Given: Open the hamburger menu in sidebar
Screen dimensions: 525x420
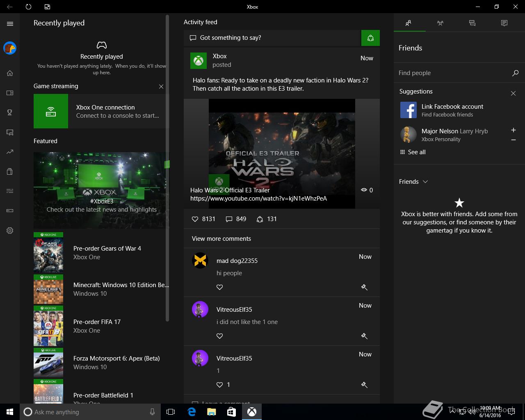Looking at the screenshot, I should (10, 24).
